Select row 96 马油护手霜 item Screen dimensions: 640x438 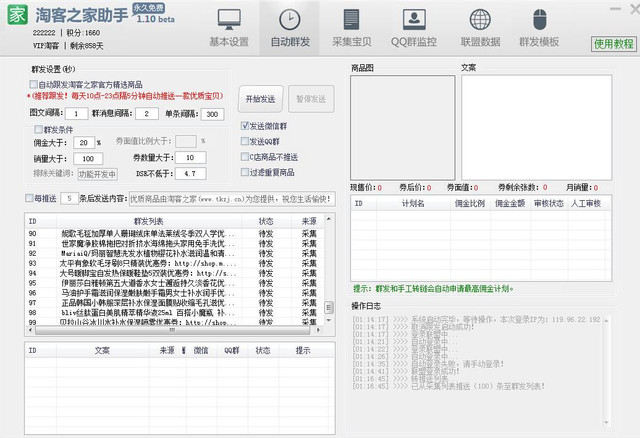pyautogui.click(x=174, y=293)
